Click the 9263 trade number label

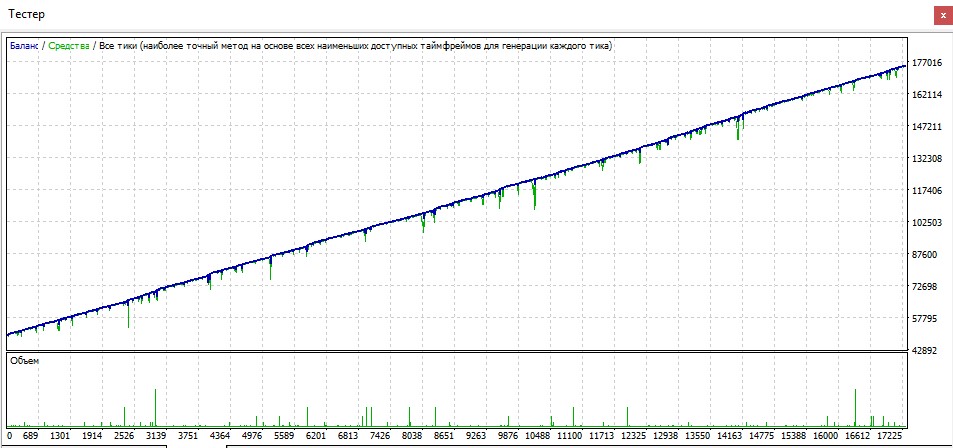click(x=475, y=436)
